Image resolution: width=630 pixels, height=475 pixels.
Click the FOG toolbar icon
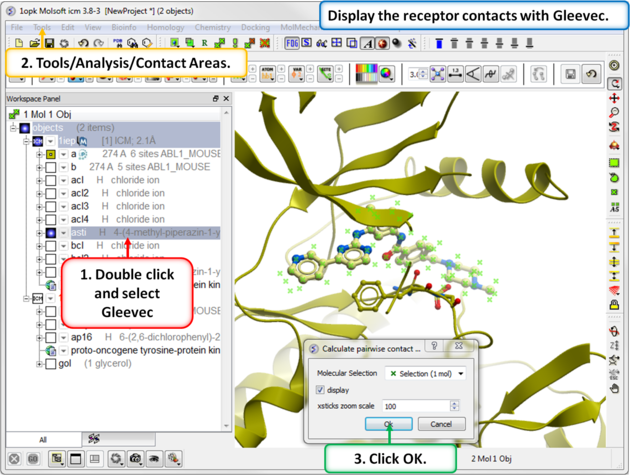click(292, 44)
